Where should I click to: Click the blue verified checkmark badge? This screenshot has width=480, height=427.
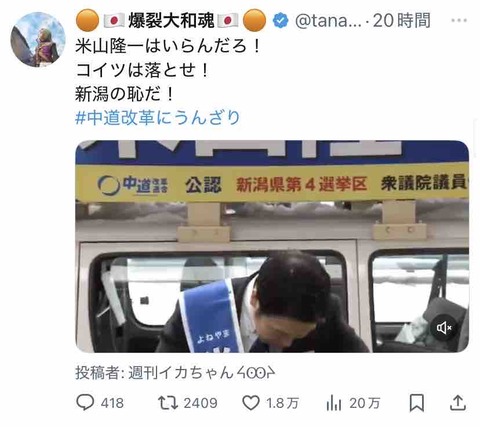click(280, 21)
